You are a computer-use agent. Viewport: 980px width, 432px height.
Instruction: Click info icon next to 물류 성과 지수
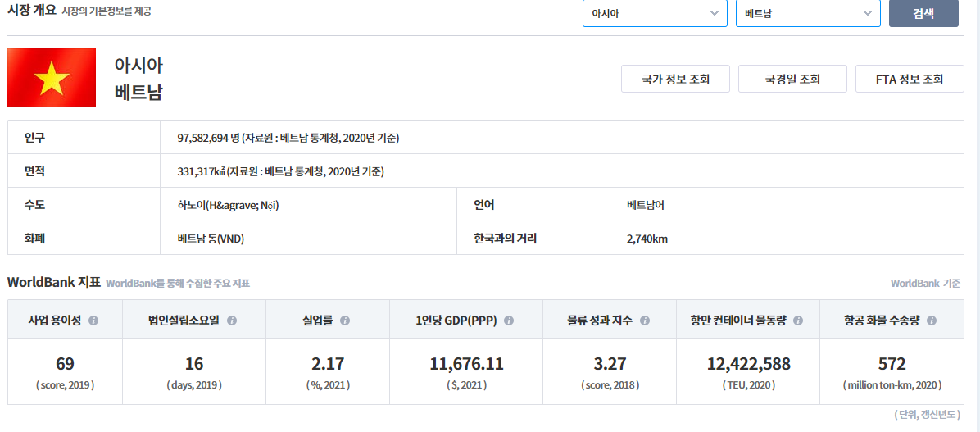point(644,320)
